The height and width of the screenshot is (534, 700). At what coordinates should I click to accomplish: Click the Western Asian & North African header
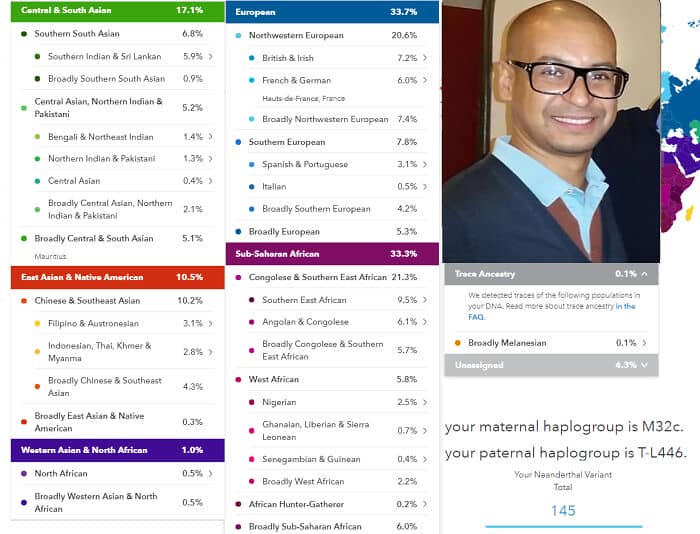(116, 450)
